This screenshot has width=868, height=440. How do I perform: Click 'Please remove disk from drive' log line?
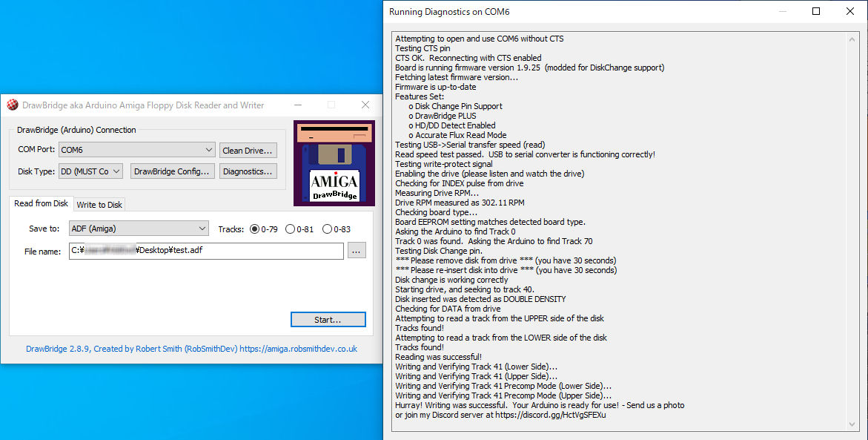(506, 260)
